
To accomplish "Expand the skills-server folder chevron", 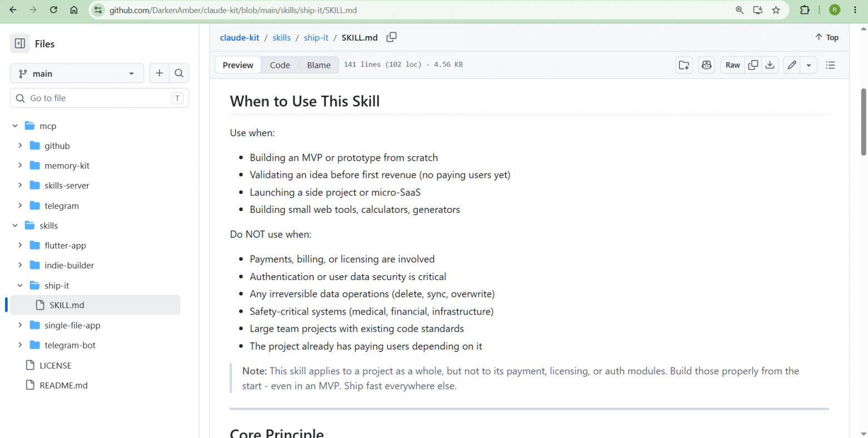I will [x=20, y=186].
